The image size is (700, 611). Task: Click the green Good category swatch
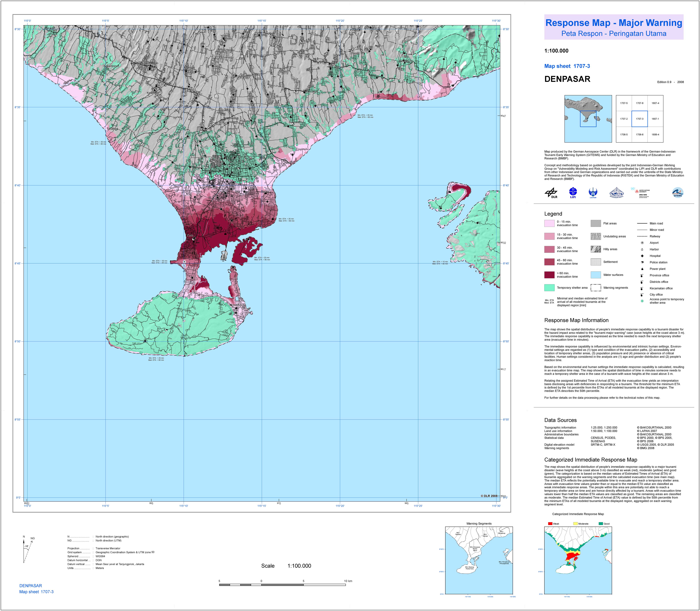click(601, 523)
